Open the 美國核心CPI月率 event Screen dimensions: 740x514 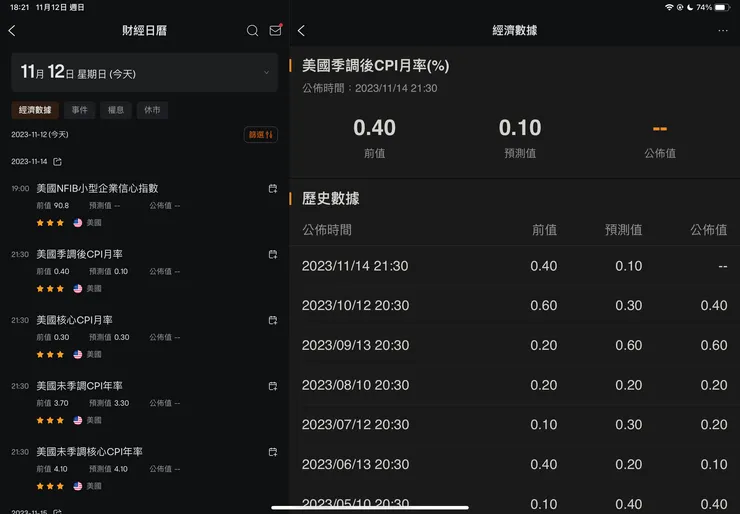coord(144,337)
